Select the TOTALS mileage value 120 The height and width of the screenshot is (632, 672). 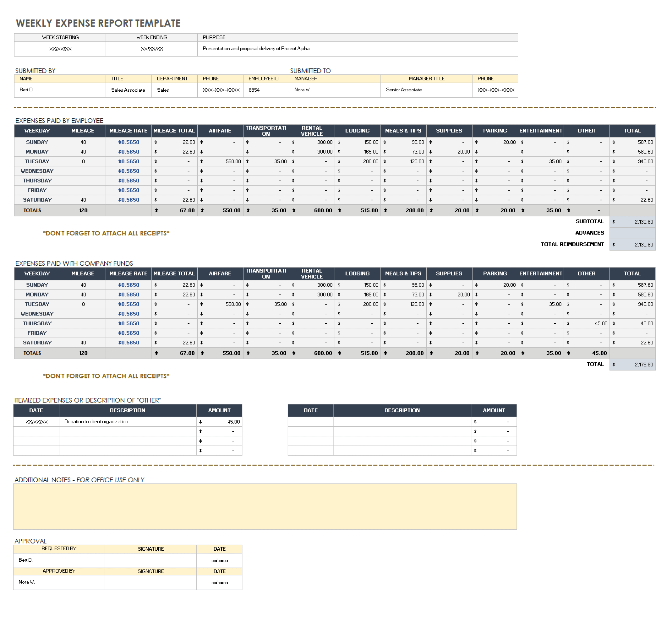coord(83,210)
